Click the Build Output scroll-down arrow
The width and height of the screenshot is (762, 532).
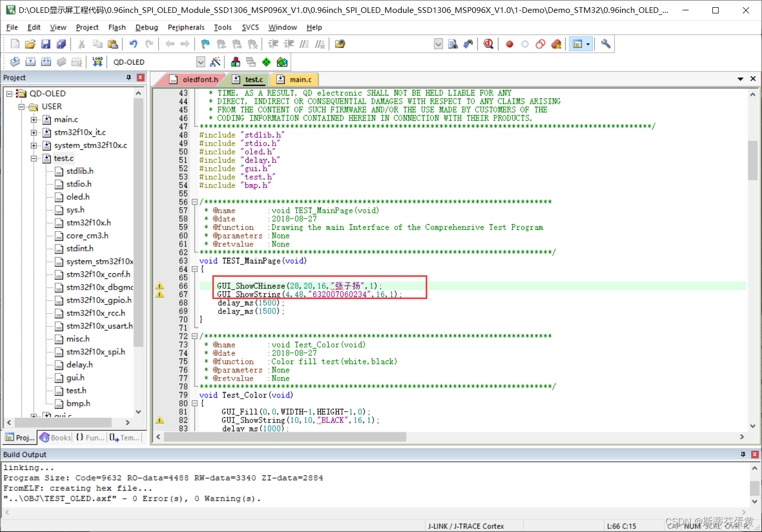pos(754,501)
